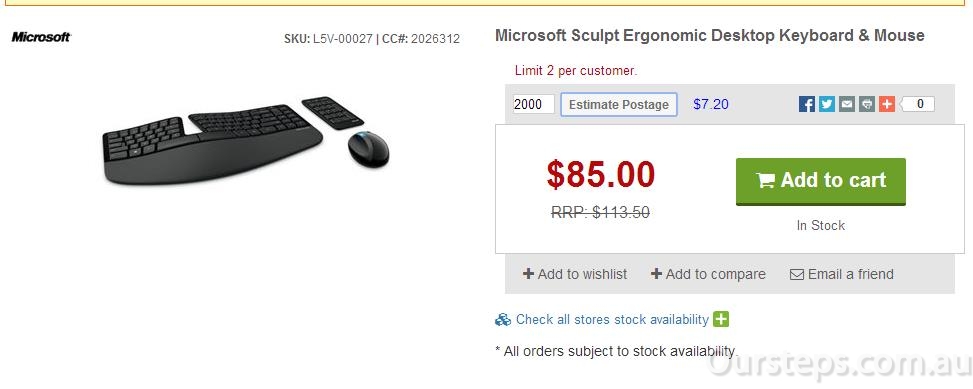Expand the green plus next to stock availability
Screen dimensions: 973x389
(720, 320)
